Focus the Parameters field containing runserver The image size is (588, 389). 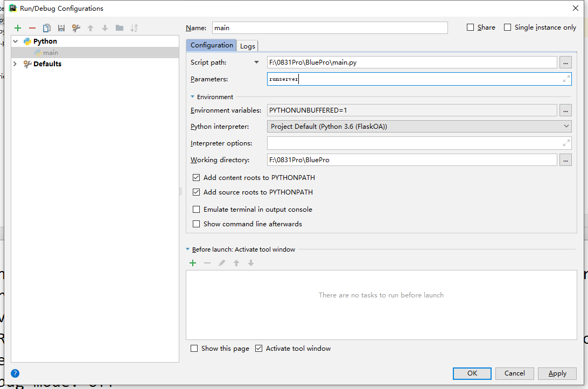click(419, 79)
